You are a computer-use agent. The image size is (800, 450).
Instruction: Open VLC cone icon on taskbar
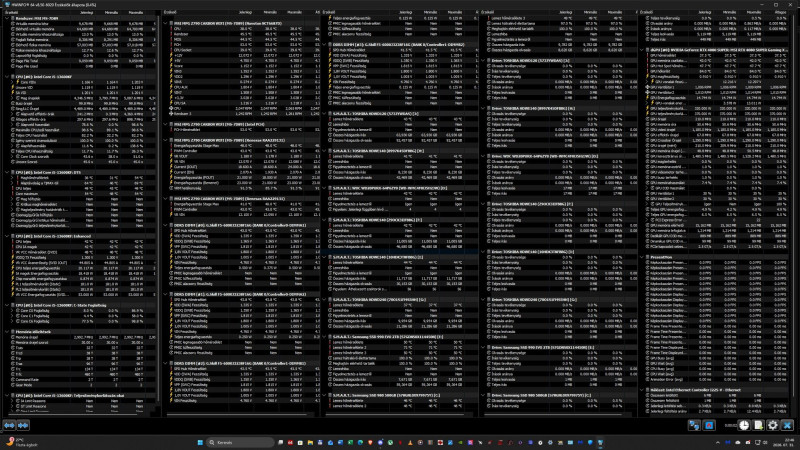410,442
